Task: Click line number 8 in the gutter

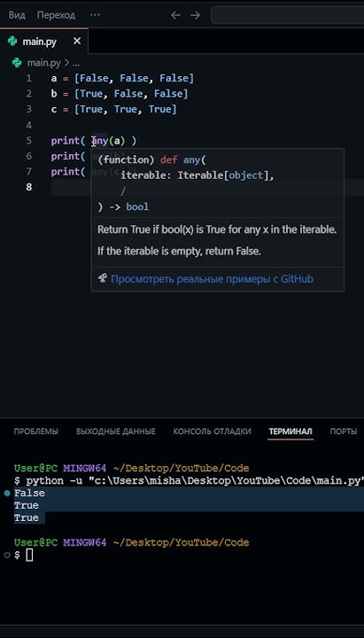Action: click(x=28, y=187)
